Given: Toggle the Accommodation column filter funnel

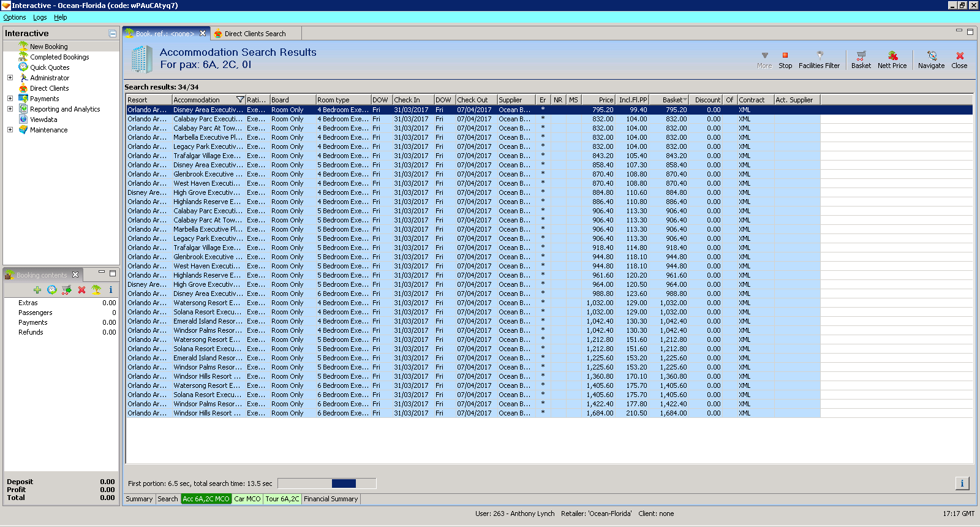Looking at the screenshot, I should click(240, 100).
